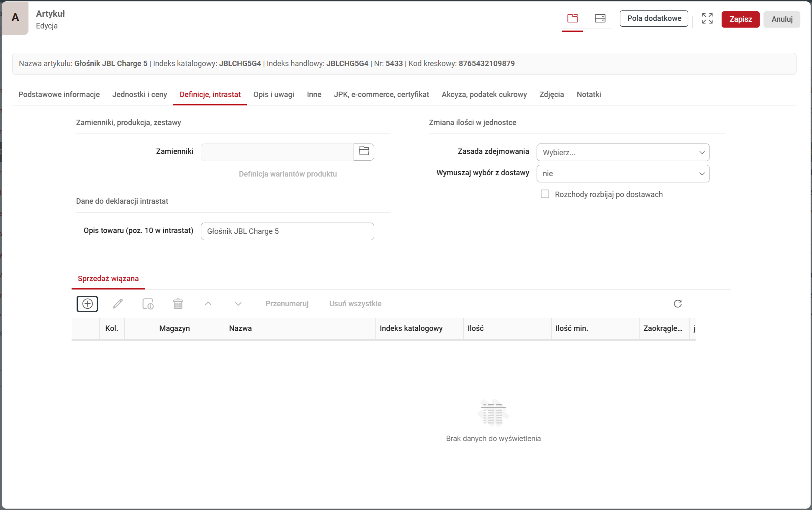Viewport: 812px width, 510px height.
Task: Click the Anuluj button
Action: (x=781, y=19)
